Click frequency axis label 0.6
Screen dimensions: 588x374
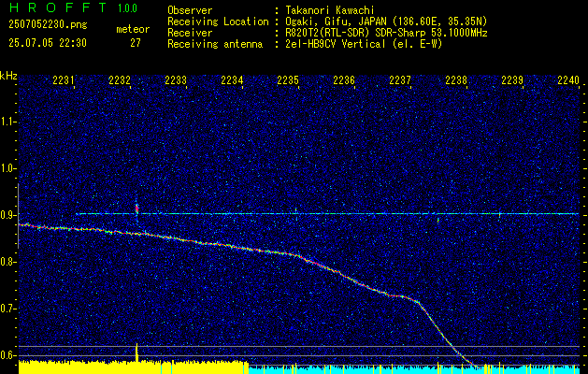[x=7, y=355]
